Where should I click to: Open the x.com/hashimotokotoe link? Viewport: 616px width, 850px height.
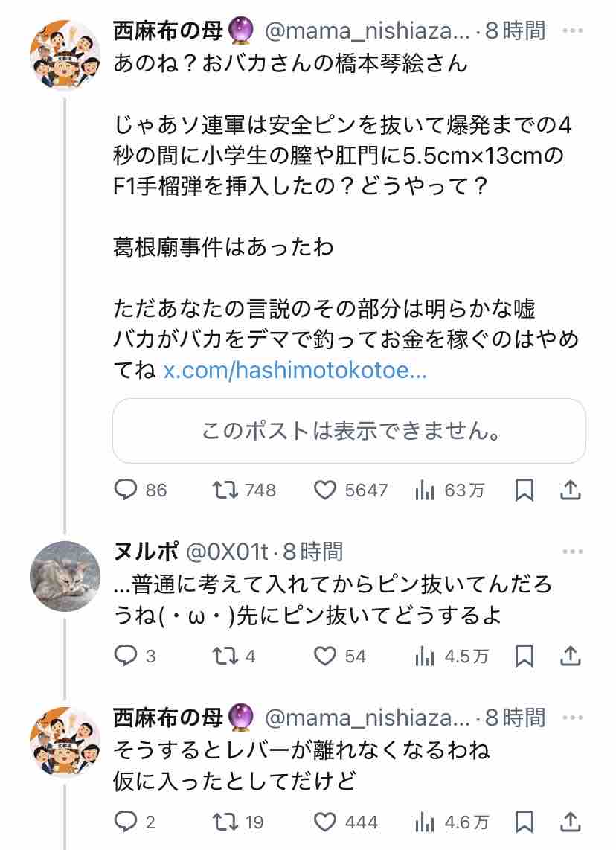click(295, 371)
